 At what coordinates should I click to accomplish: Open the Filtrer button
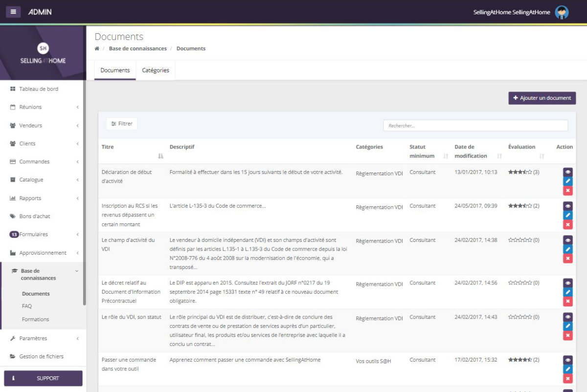point(122,124)
